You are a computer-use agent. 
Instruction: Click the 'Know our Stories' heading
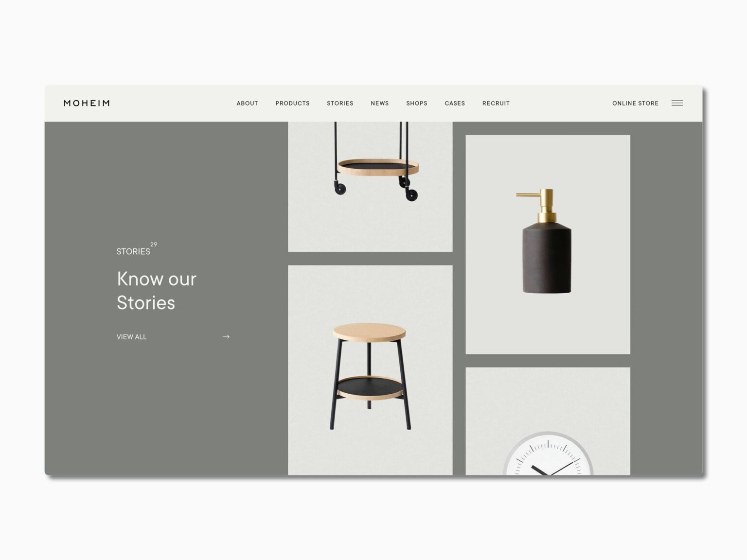point(156,291)
